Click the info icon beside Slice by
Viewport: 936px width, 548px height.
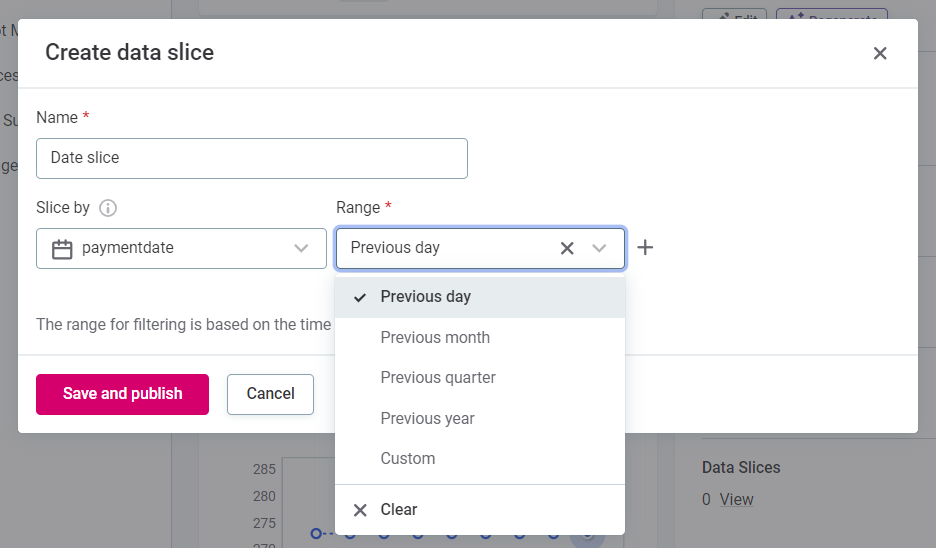click(108, 208)
